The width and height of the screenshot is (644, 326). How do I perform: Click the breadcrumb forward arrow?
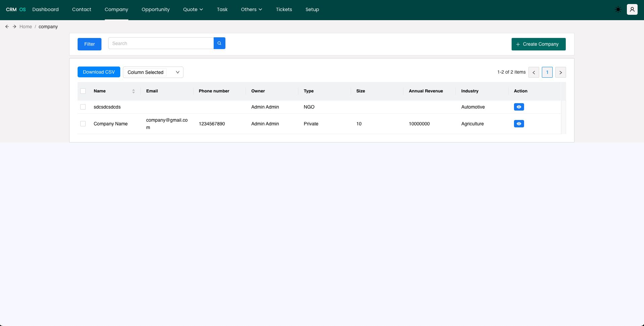tap(14, 27)
